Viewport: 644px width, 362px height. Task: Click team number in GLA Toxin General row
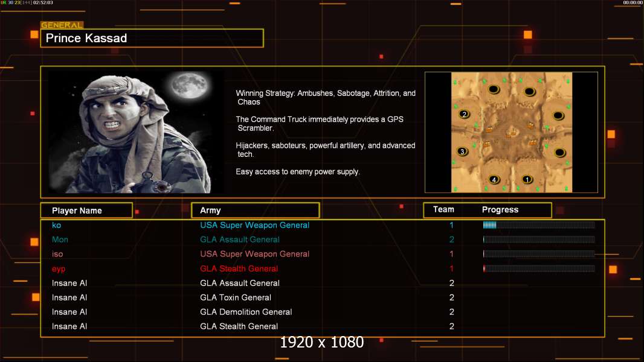[452, 297]
